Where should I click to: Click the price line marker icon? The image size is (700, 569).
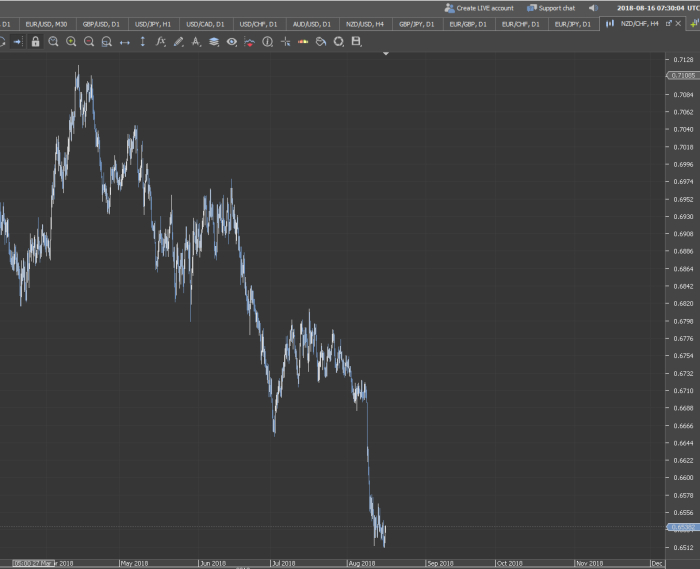pyautogui.click(x=250, y=42)
